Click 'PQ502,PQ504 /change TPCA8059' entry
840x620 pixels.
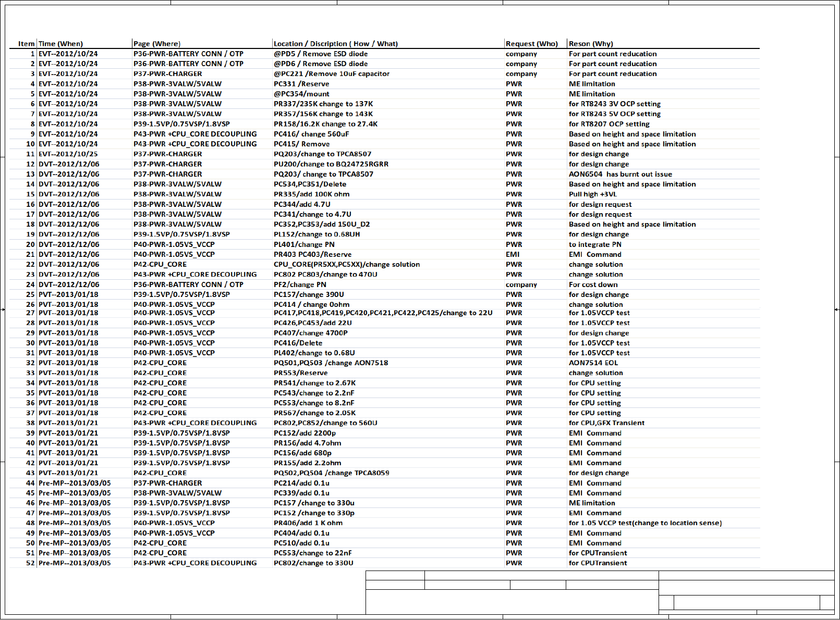(x=332, y=473)
